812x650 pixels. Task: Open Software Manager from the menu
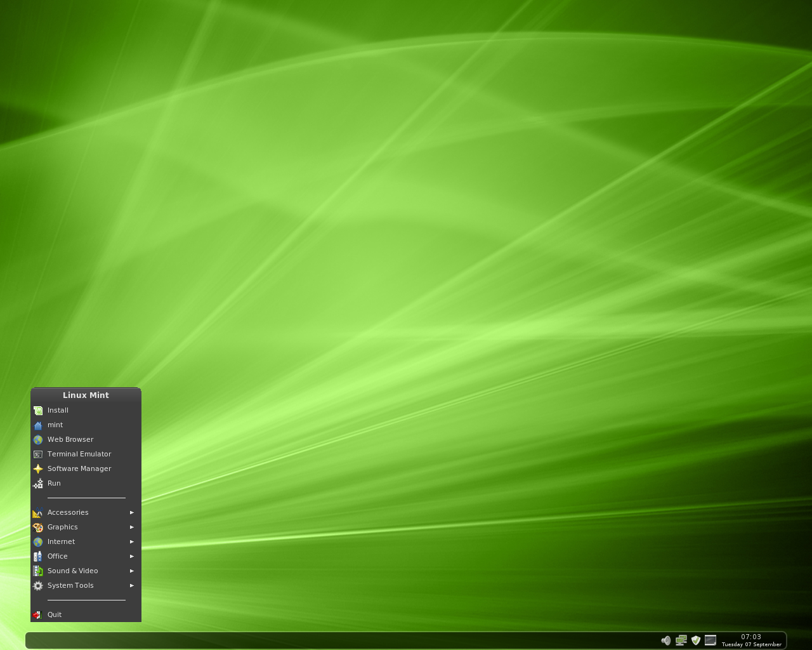tap(86, 469)
